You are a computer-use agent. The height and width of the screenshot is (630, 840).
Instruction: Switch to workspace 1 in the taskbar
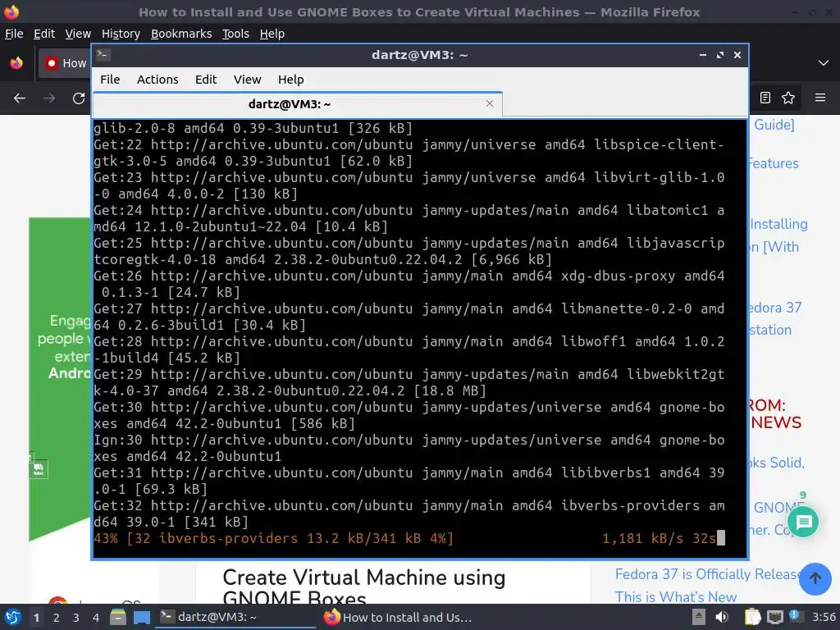coord(36,618)
